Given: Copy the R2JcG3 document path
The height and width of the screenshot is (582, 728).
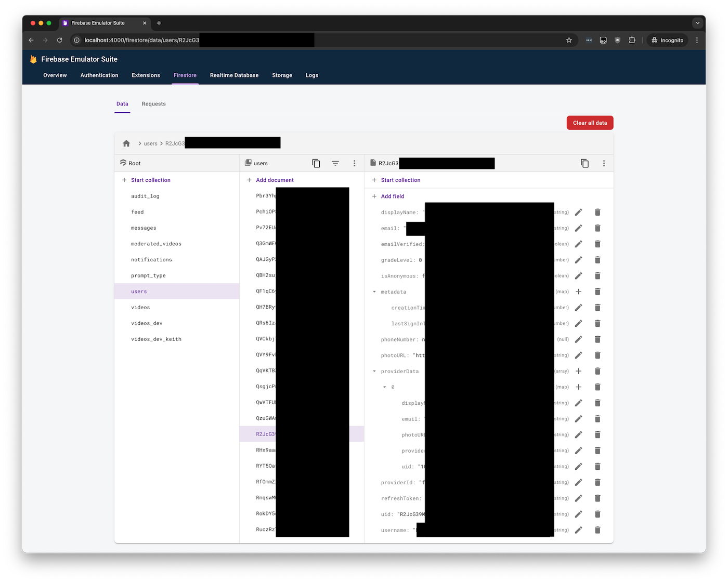Looking at the screenshot, I should point(585,163).
